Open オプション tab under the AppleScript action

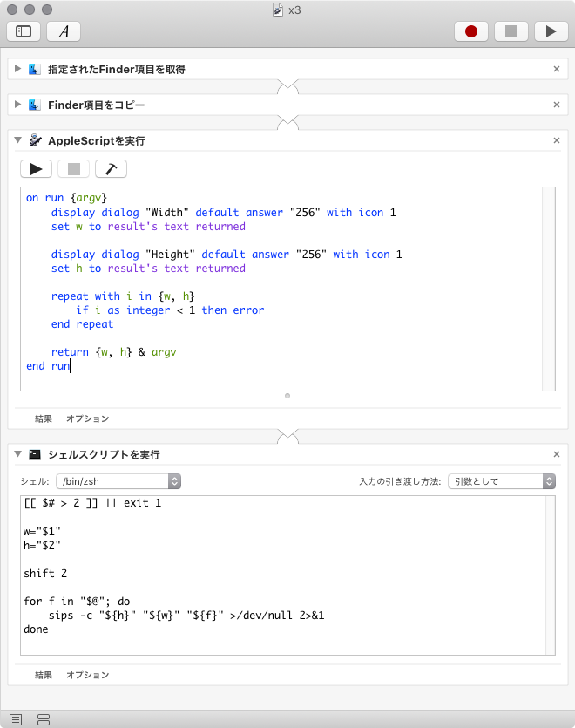click(x=87, y=418)
